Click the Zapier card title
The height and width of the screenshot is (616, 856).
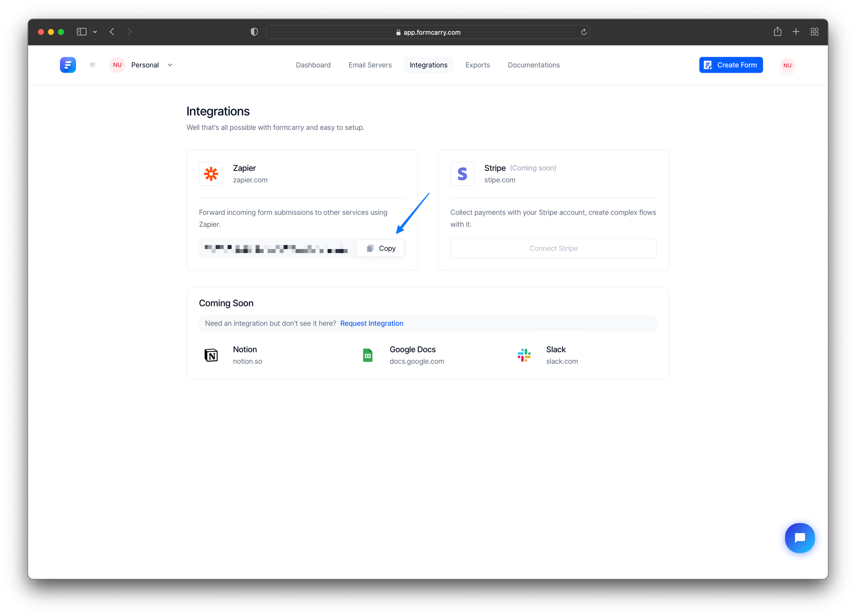point(244,168)
